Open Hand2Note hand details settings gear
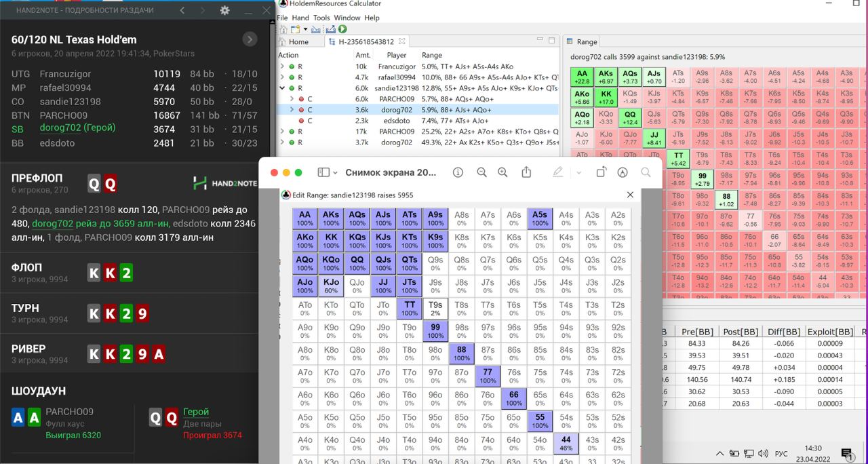 click(x=225, y=11)
